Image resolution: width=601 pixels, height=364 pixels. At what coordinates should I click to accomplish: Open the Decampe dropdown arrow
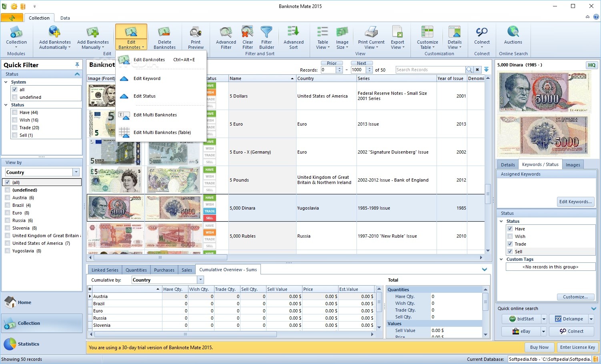[x=591, y=319]
